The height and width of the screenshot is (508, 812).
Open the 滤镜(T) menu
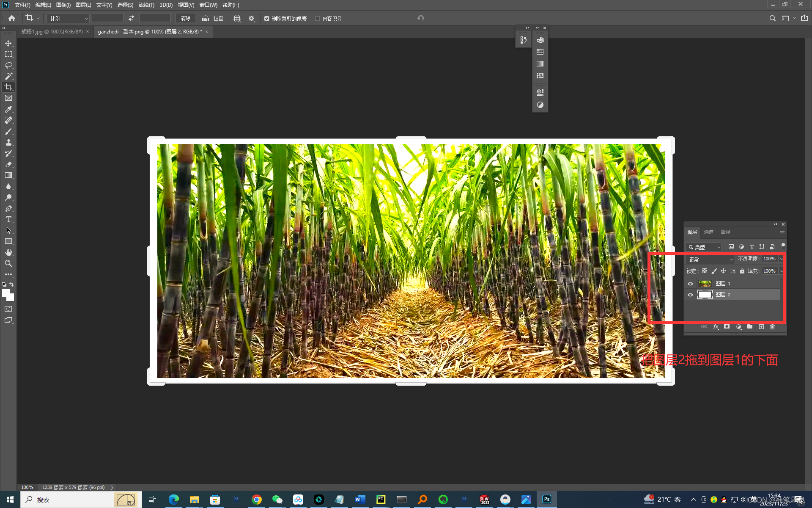[x=146, y=5]
